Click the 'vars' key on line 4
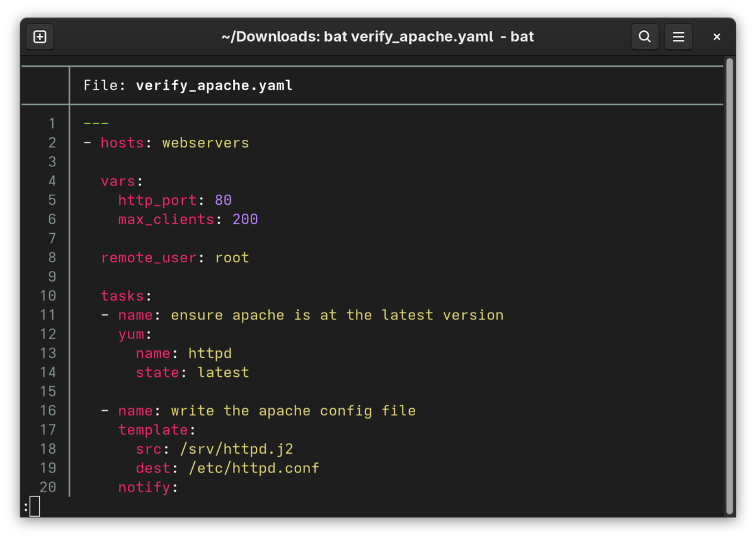 tap(118, 181)
